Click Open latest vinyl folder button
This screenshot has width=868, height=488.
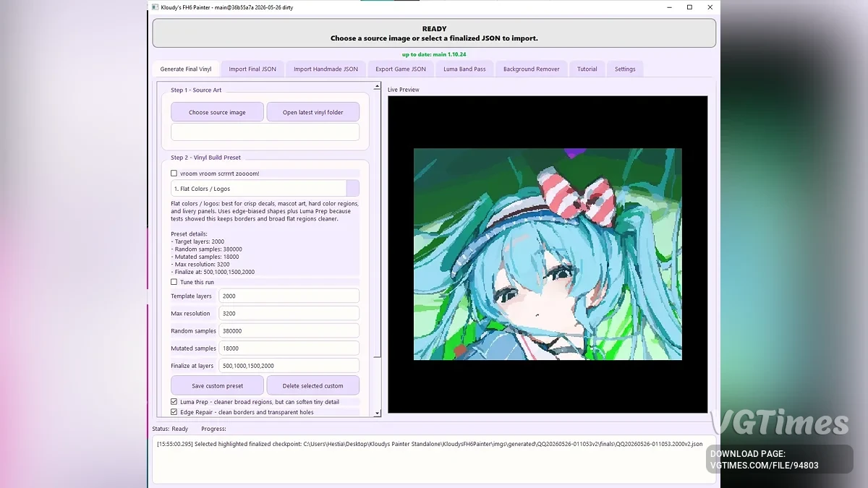313,112
